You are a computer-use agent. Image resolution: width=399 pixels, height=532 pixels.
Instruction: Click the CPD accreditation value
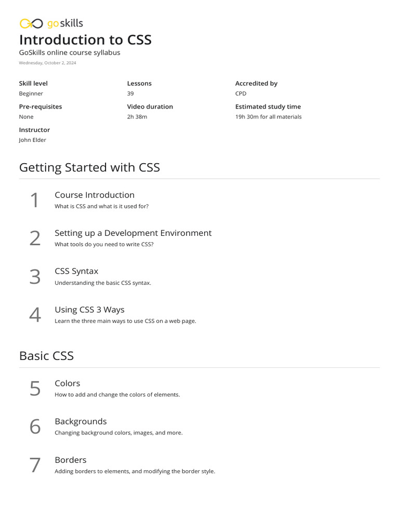coord(241,94)
